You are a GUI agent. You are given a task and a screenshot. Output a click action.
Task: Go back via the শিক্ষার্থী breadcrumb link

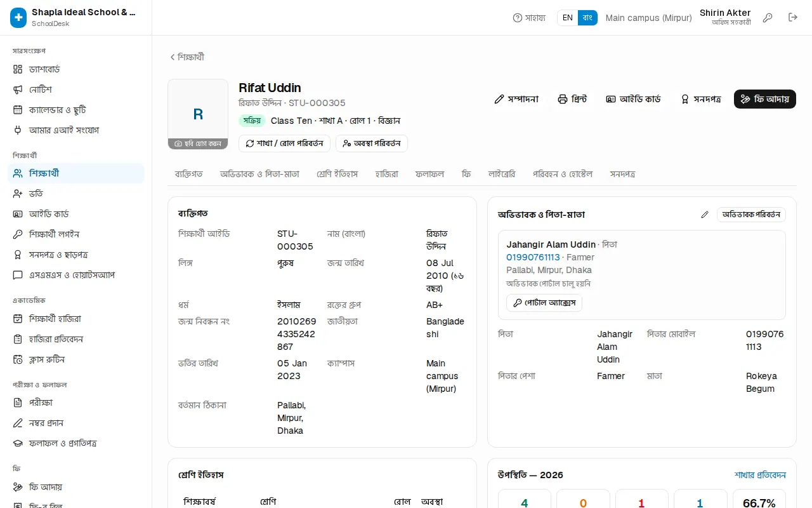tap(187, 57)
